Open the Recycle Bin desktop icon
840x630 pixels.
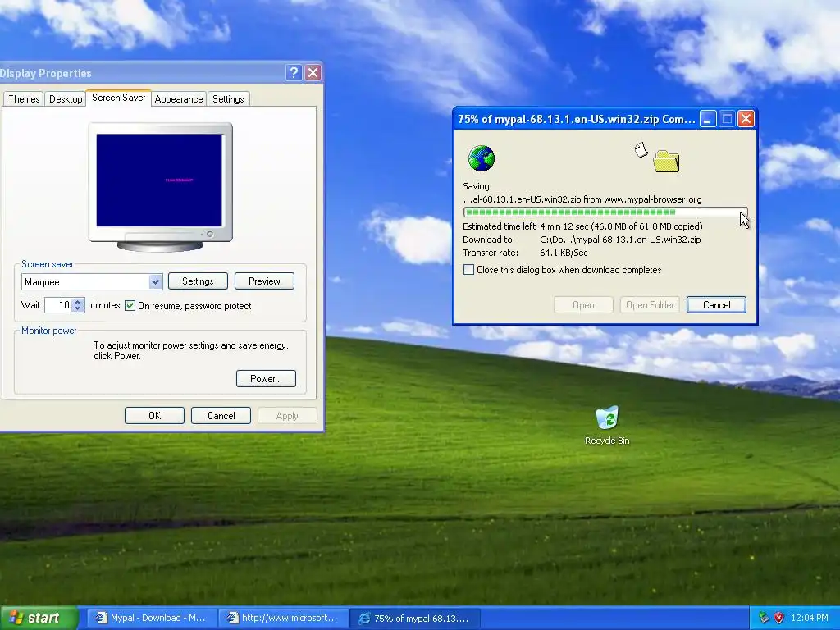tap(607, 426)
